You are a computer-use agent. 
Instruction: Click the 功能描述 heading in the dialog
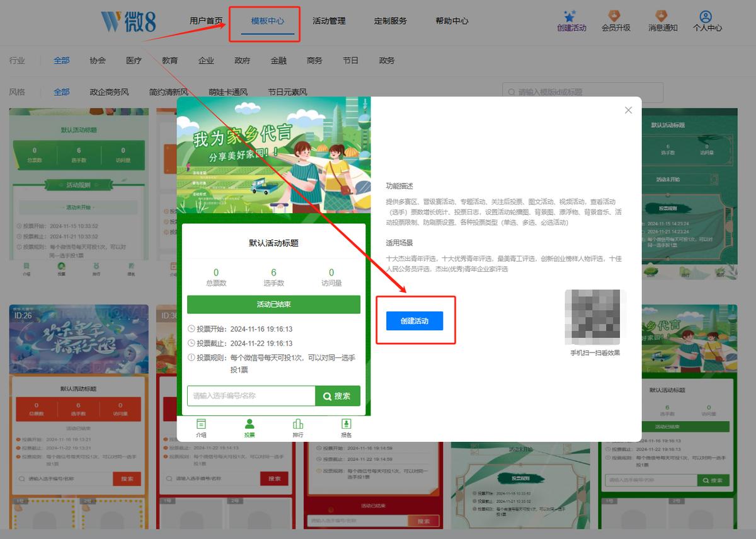(x=399, y=187)
